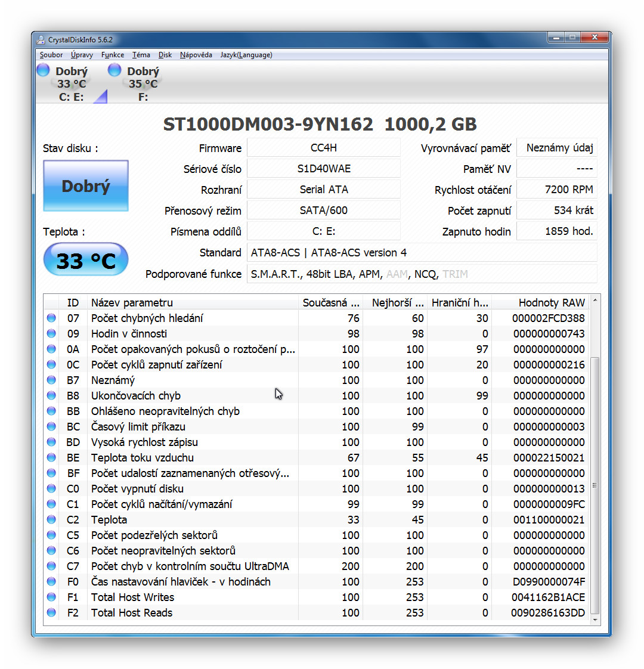Click status orb for Ukončovacích chyb row

(51, 395)
